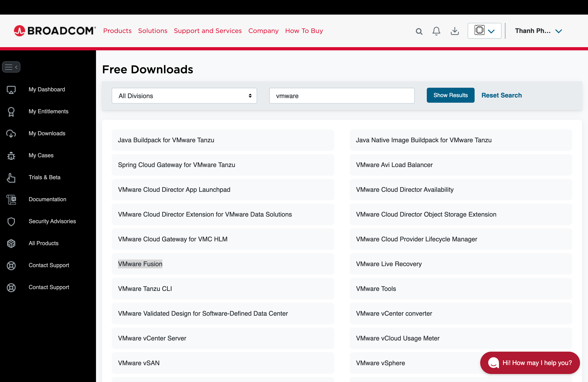Open Java Native Image Buildpack for VMware Tanzu
Viewport: 588px width, 382px height.
point(461,140)
